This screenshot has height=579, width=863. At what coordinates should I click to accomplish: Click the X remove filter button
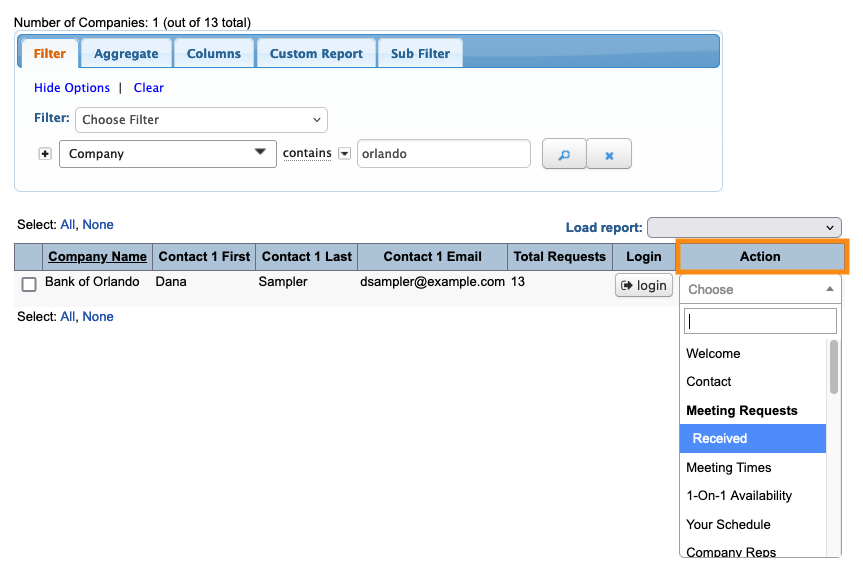609,154
